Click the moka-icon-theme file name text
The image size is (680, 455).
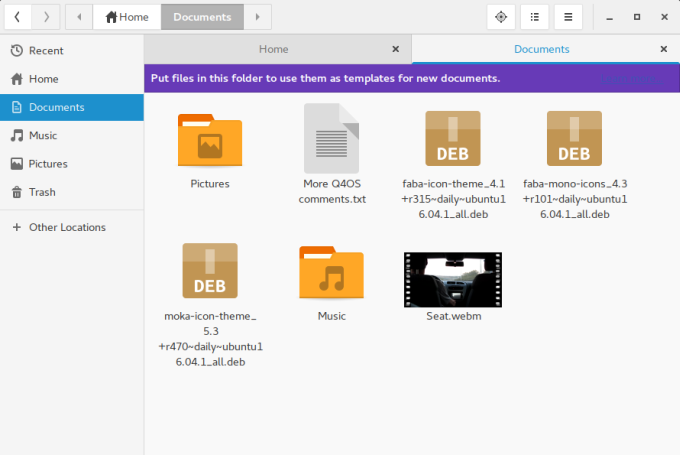210,339
